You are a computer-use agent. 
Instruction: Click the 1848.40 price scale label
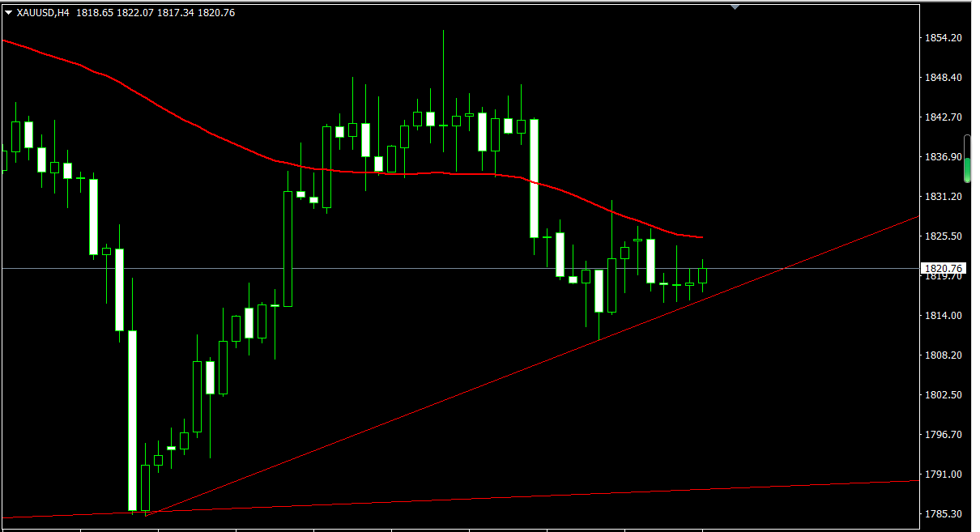[x=943, y=78]
